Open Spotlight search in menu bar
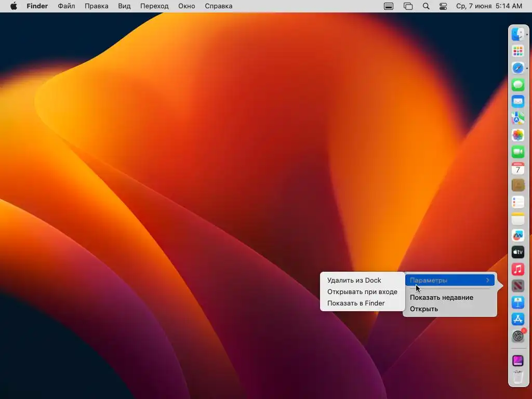This screenshot has width=532, height=399. click(x=426, y=6)
